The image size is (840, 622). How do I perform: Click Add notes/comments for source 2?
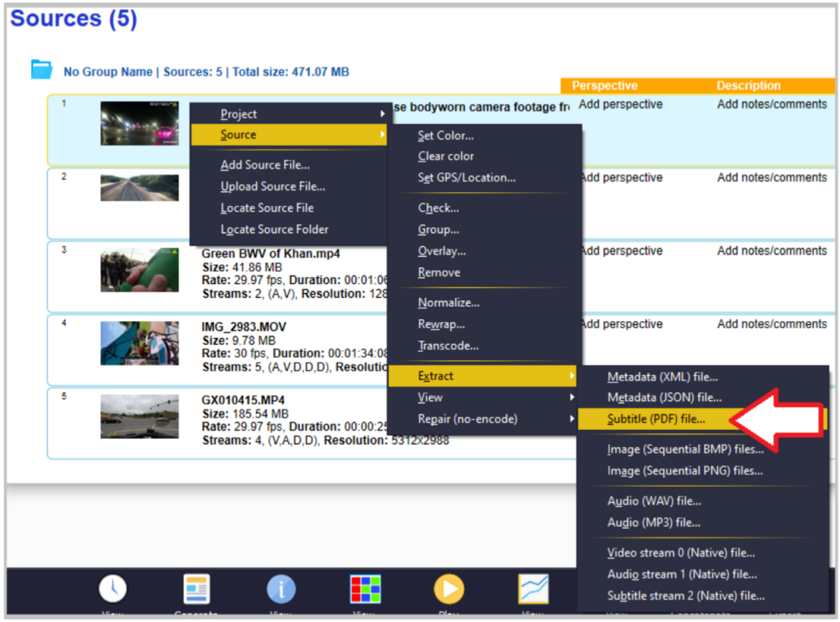click(772, 178)
